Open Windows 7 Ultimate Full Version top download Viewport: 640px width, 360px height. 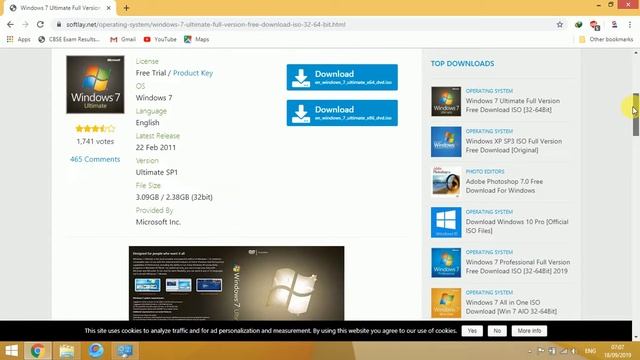click(513, 105)
